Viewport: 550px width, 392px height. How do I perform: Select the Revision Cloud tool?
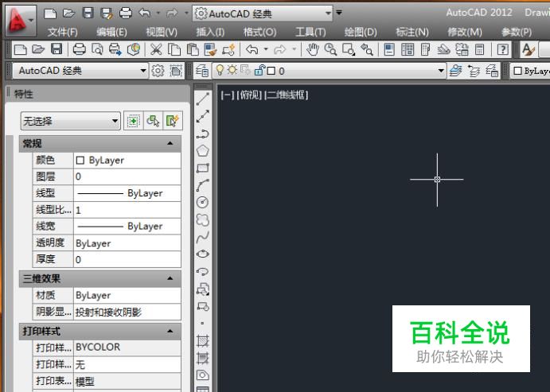(203, 219)
